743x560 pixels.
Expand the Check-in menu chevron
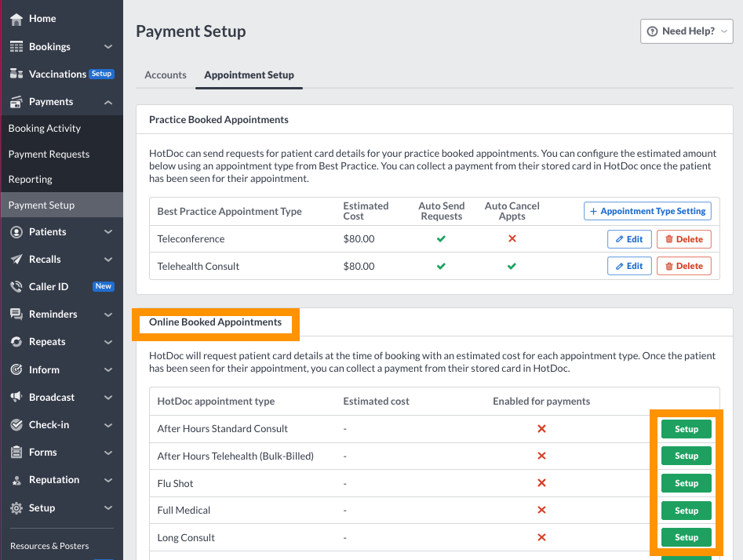point(108,425)
